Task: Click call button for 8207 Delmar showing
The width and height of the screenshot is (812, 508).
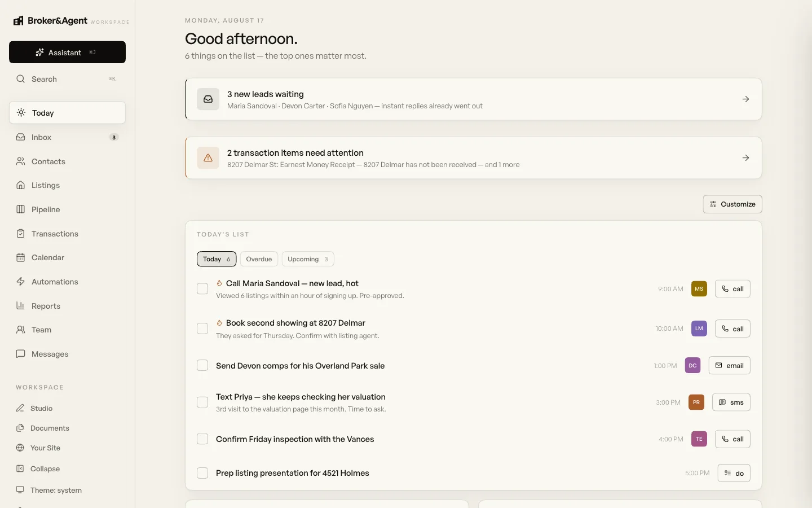Action: pos(732,329)
